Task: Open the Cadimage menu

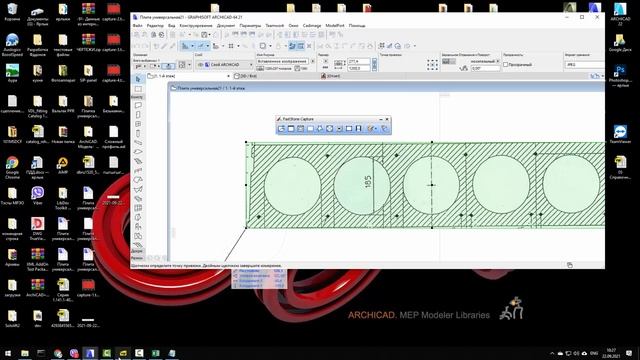Action: (312, 25)
